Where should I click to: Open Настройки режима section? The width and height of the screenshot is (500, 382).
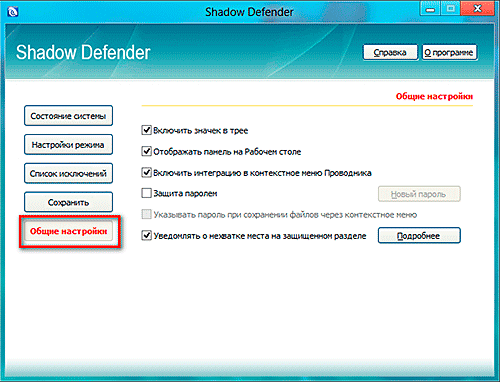[68, 145]
